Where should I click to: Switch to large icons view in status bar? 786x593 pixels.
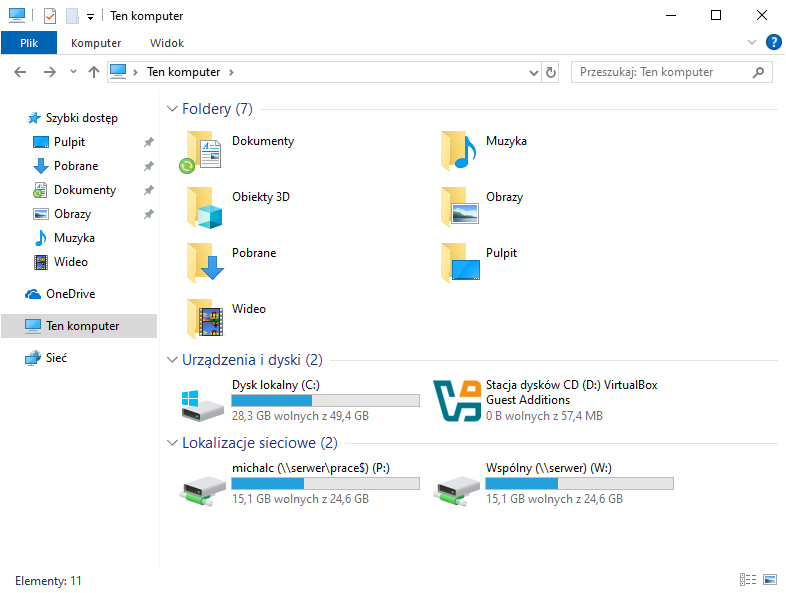click(770, 579)
